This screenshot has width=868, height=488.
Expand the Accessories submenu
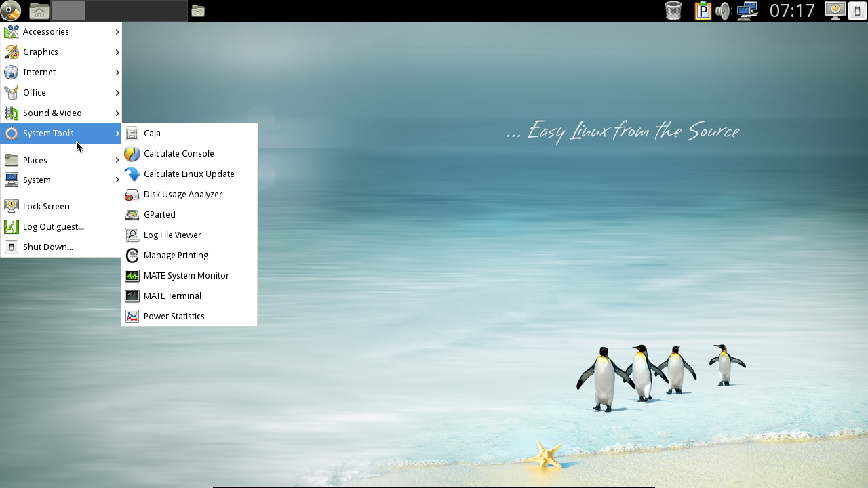61,31
